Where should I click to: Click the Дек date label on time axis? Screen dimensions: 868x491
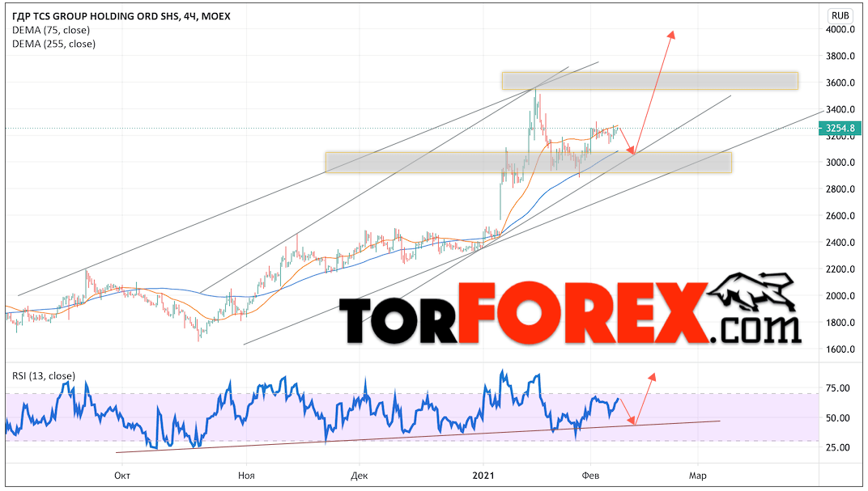[x=360, y=476]
